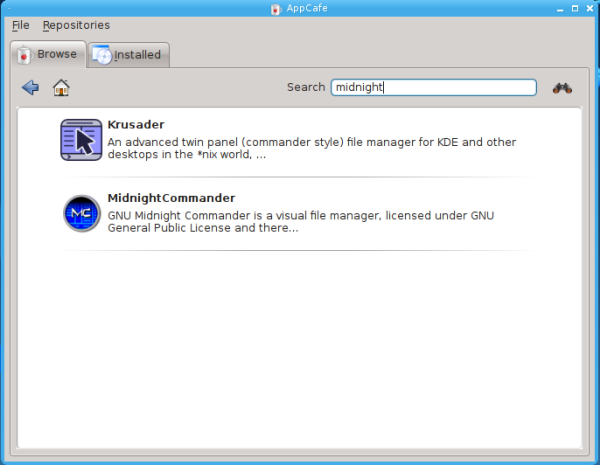Click the Search label
This screenshot has width=600, height=465.
click(x=306, y=87)
